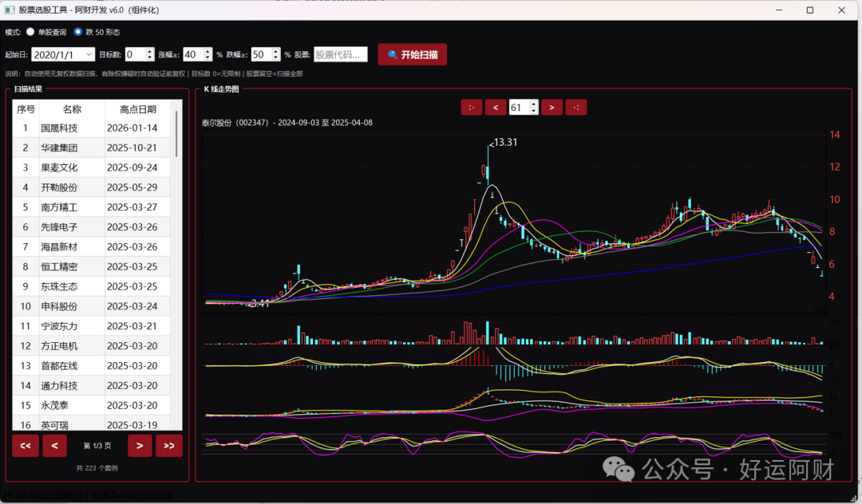Select the 通力科技 row in results
Viewport: 862px width, 504px height.
point(92,385)
